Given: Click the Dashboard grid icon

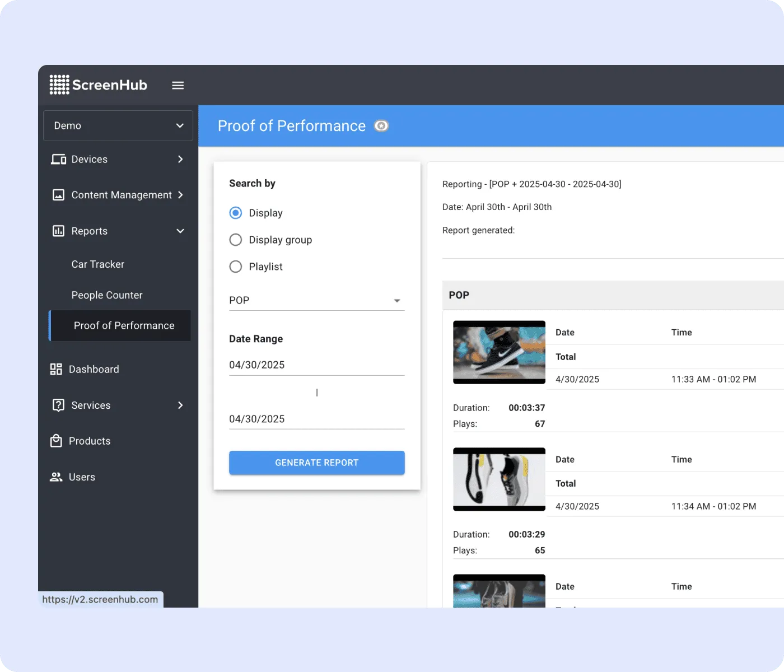Looking at the screenshot, I should [56, 369].
